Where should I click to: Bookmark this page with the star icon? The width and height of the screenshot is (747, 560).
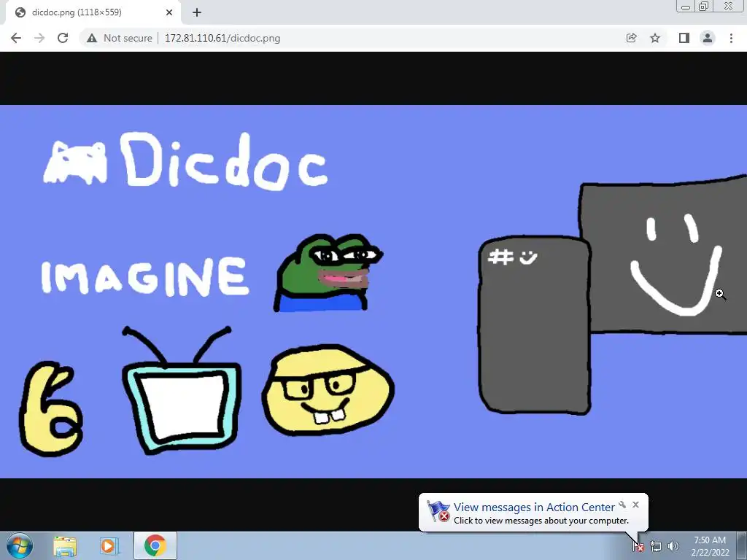point(655,38)
